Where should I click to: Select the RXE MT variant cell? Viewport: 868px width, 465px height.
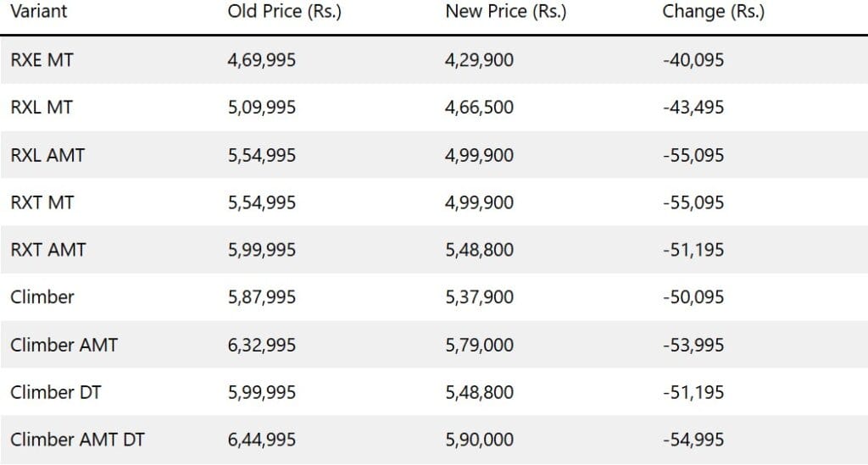(42, 60)
